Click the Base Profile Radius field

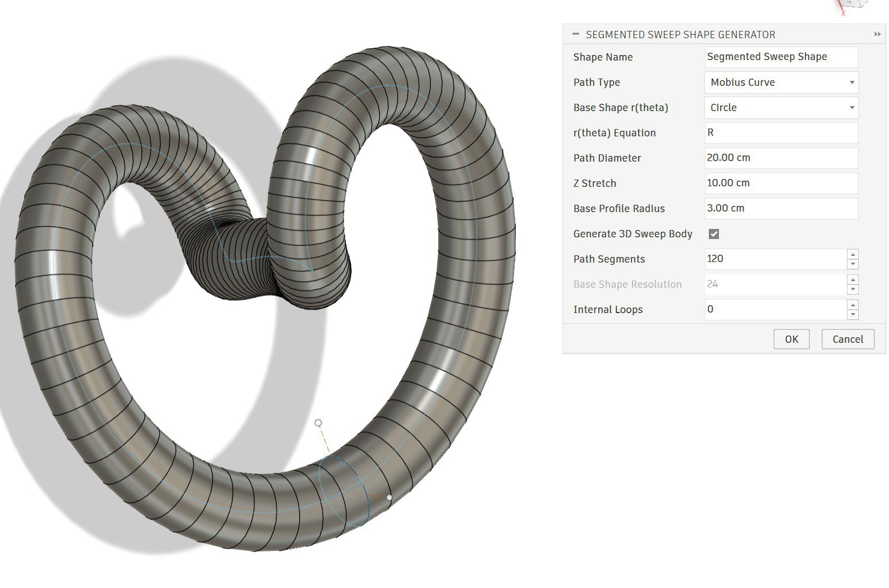(781, 209)
